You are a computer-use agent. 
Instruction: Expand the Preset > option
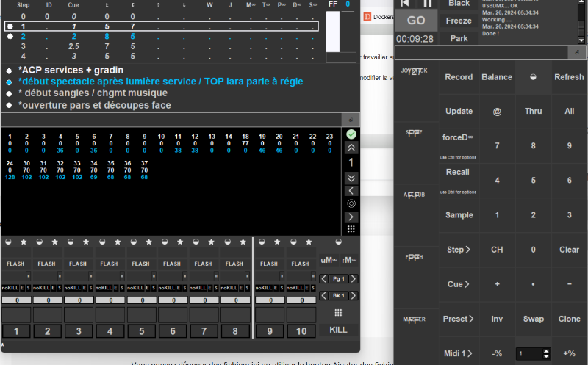pyautogui.click(x=459, y=319)
